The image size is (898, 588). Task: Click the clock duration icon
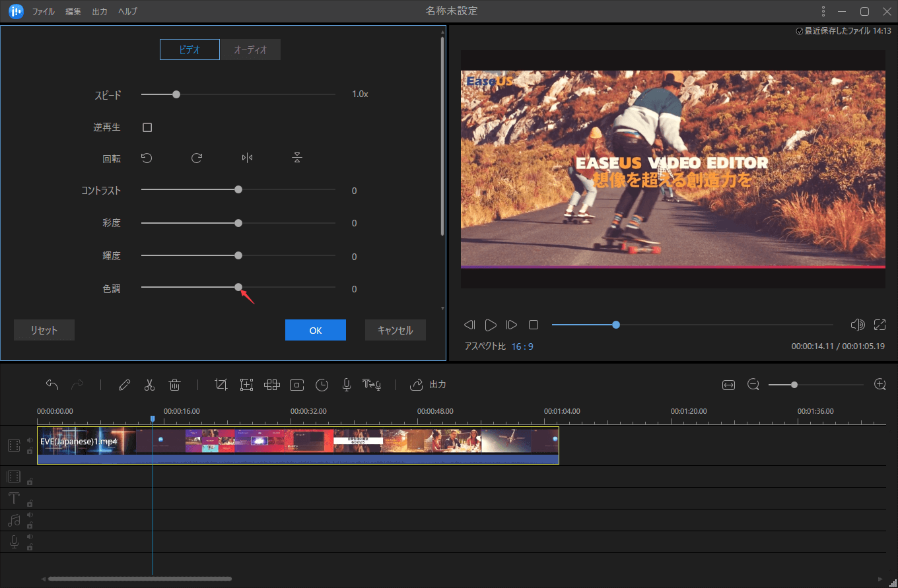click(x=322, y=385)
